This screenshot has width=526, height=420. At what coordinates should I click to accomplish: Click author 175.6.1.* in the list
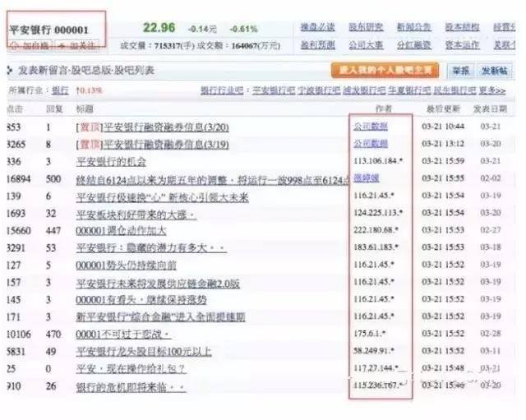pyautogui.click(x=370, y=334)
